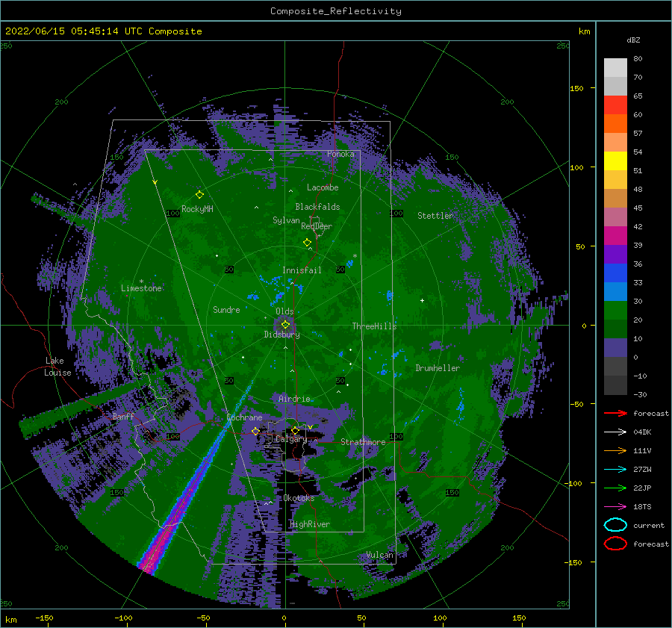This screenshot has width=672, height=628.
Task: Click the Drumheller town label
Action: [x=438, y=368]
